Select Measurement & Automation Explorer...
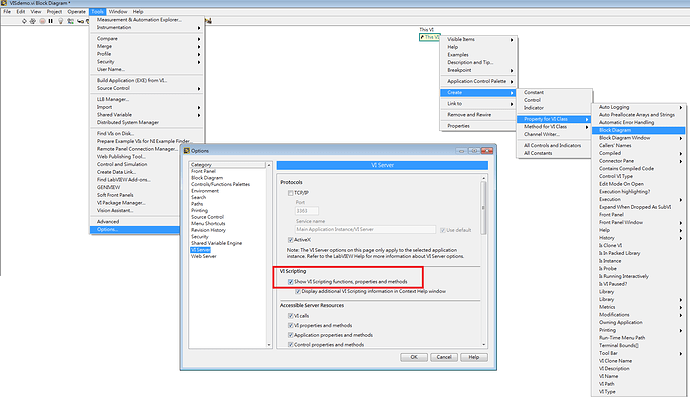 click(x=147, y=20)
